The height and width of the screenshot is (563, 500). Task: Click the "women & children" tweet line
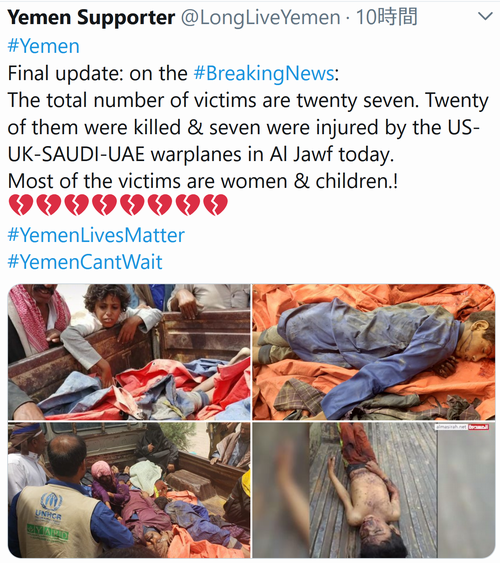click(x=203, y=181)
